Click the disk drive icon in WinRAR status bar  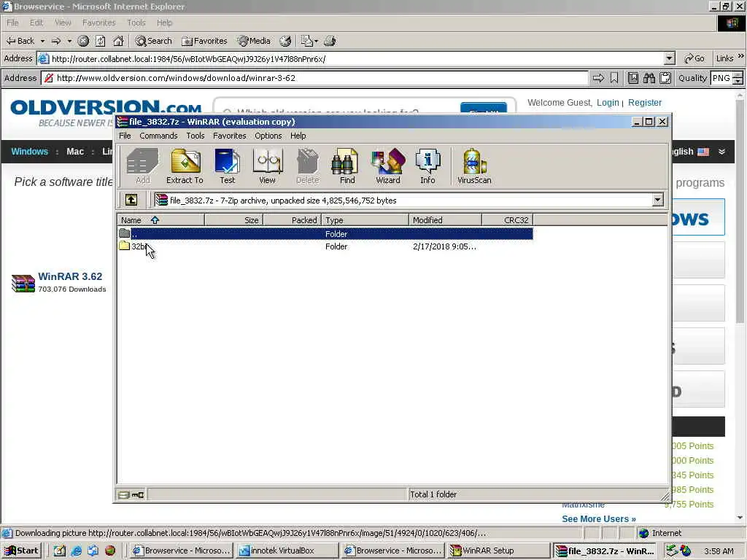(x=123, y=495)
